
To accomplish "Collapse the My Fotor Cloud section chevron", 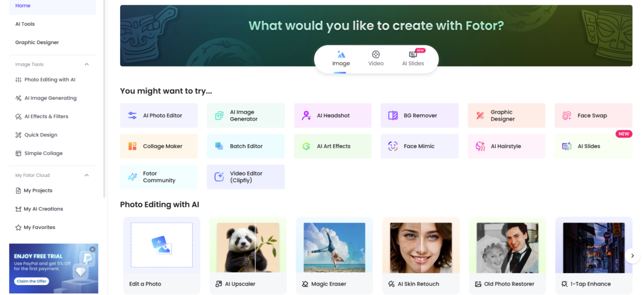I will coord(86,176).
